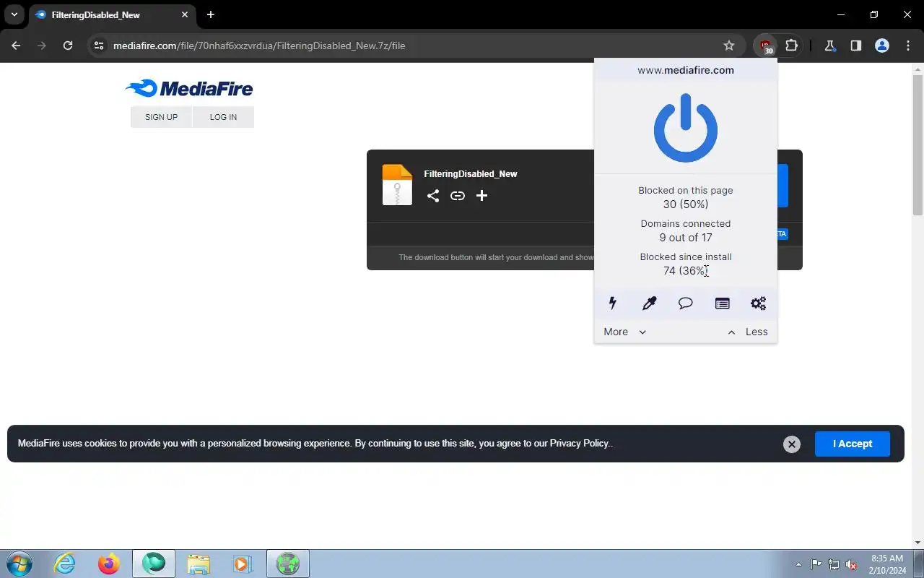
Task: Activate the element picker eyedropper
Action: tap(649, 303)
